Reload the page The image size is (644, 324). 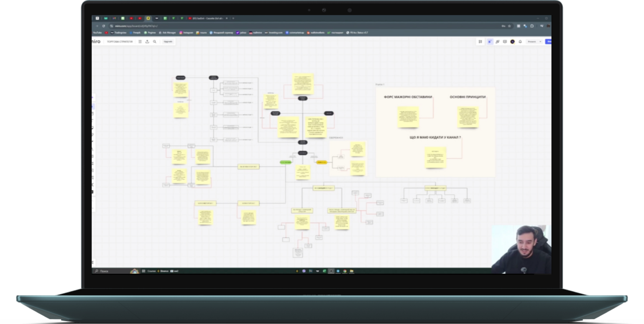[103, 26]
